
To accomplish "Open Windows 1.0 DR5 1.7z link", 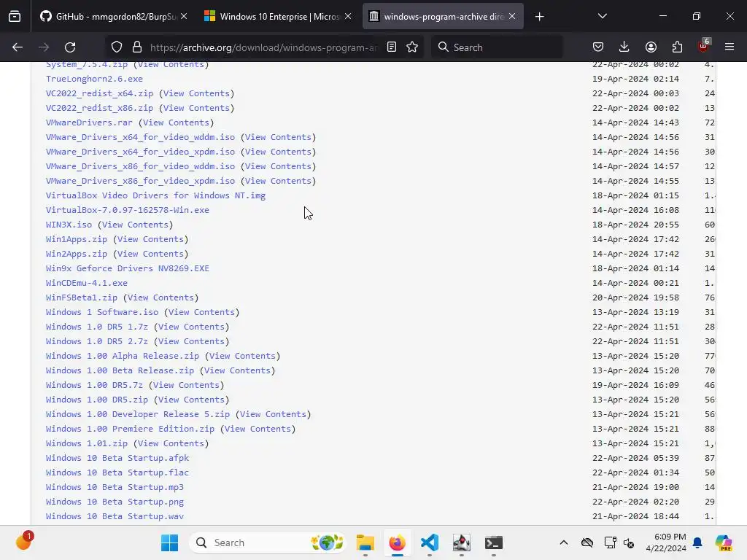I will [x=97, y=327].
